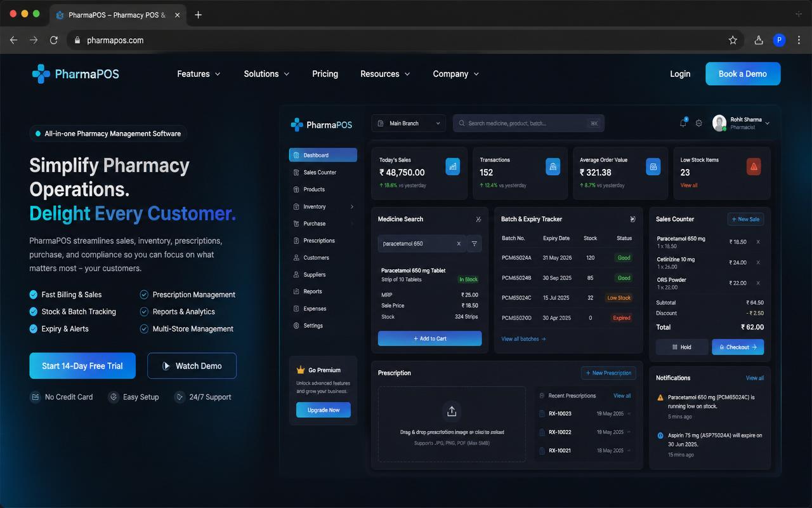Open the settings gear in dashboard header
The height and width of the screenshot is (508, 812).
tap(698, 123)
